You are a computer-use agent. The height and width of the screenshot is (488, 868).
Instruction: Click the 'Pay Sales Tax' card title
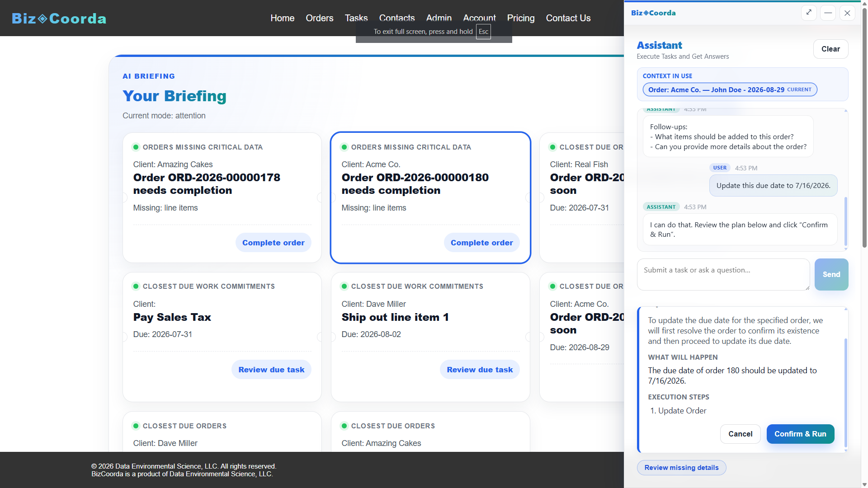172,317
